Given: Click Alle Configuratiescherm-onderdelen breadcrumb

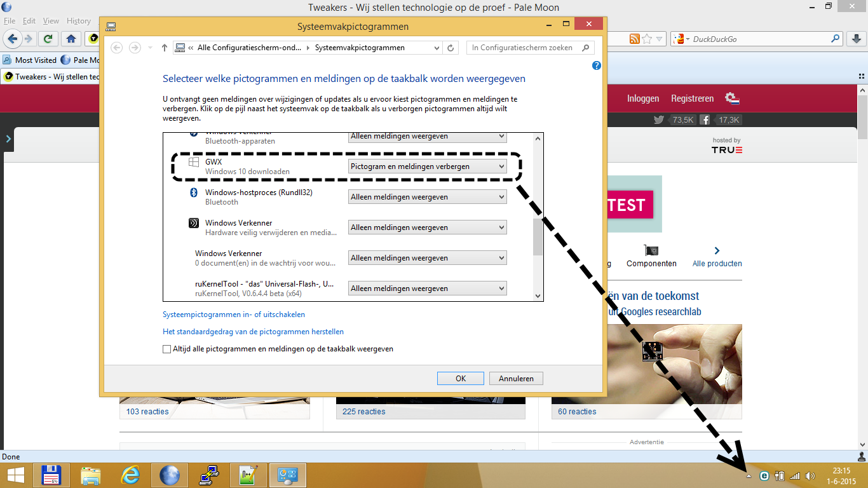Looking at the screenshot, I should (250, 48).
